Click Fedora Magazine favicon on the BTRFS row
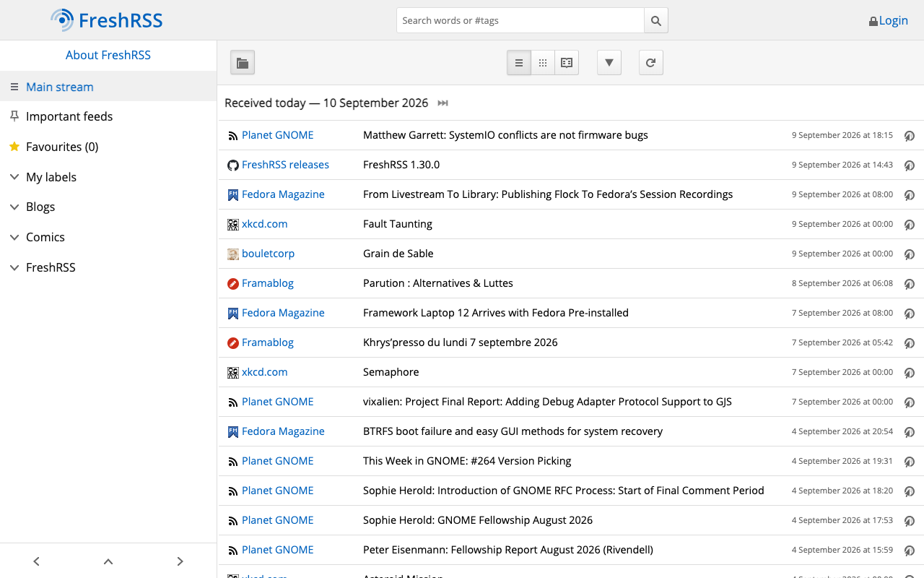The width and height of the screenshot is (924, 578). point(233,432)
